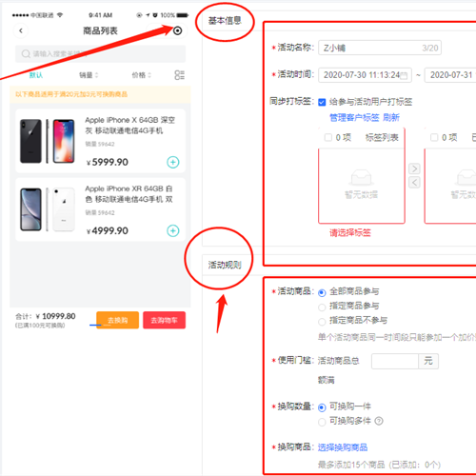Add iPhone XR with the plus icon
Screen dimensions: 476x476
tap(173, 230)
